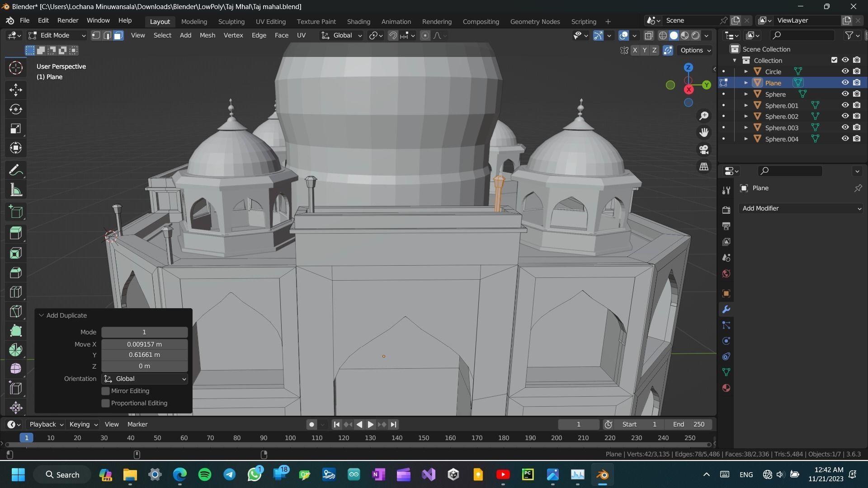The width and height of the screenshot is (868, 488).
Task: Open the Object Data properties tab
Action: click(726, 372)
